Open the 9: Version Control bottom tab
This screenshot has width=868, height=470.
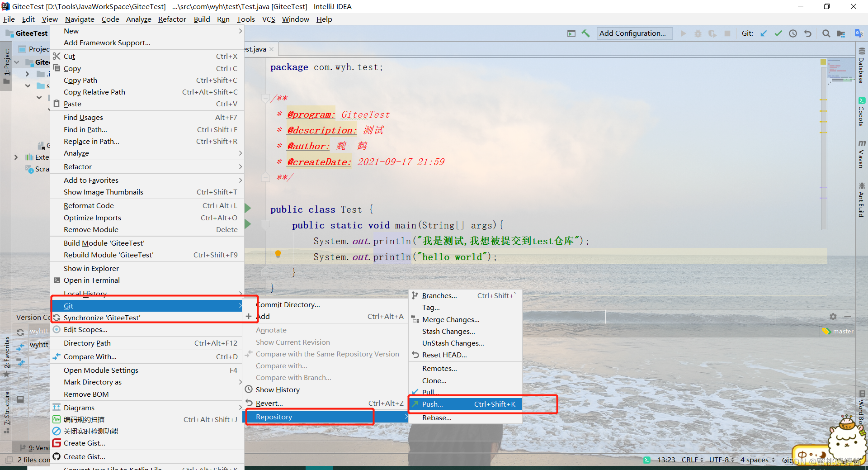pyautogui.click(x=35, y=448)
